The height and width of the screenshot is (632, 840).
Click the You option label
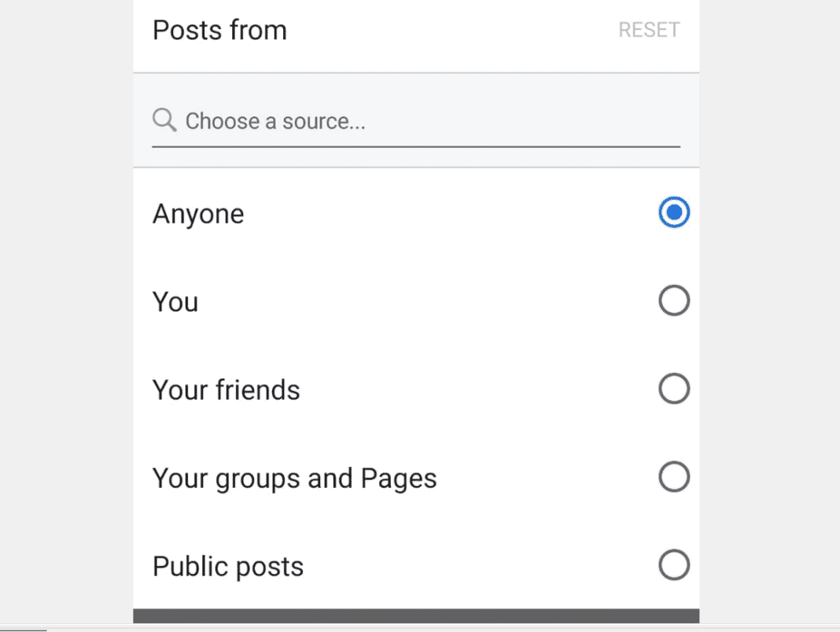click(x=175, y=301)
